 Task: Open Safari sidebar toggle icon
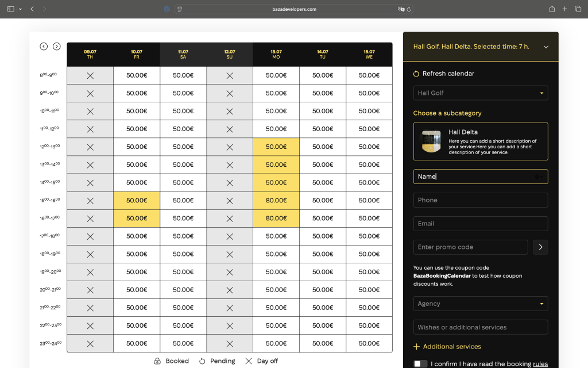click(x=11, y=9)
